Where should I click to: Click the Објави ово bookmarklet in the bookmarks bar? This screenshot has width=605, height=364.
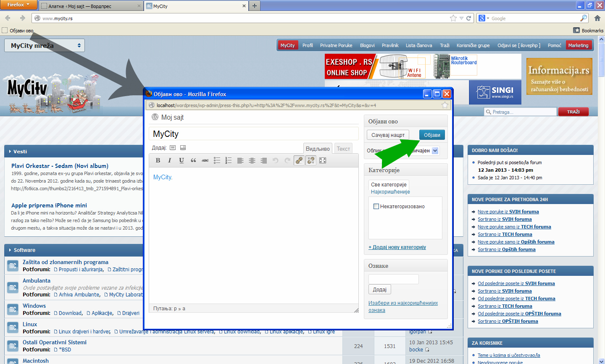coord(18,31)
